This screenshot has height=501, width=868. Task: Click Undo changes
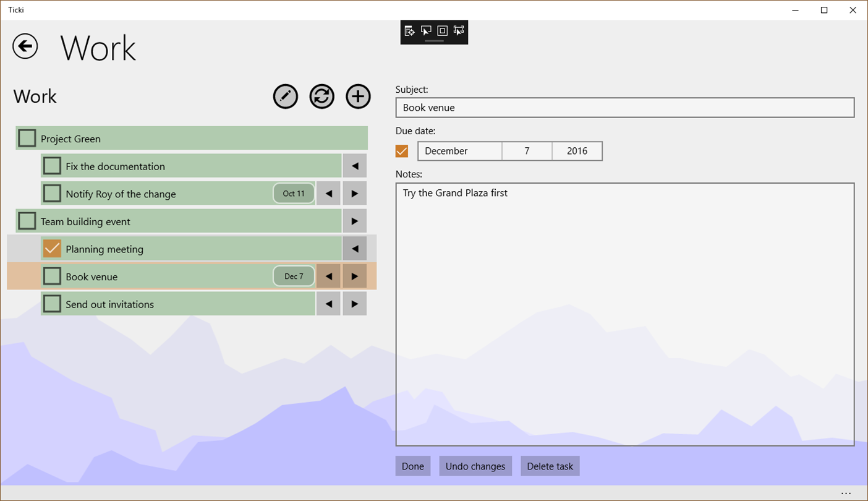tap(475, 466)
